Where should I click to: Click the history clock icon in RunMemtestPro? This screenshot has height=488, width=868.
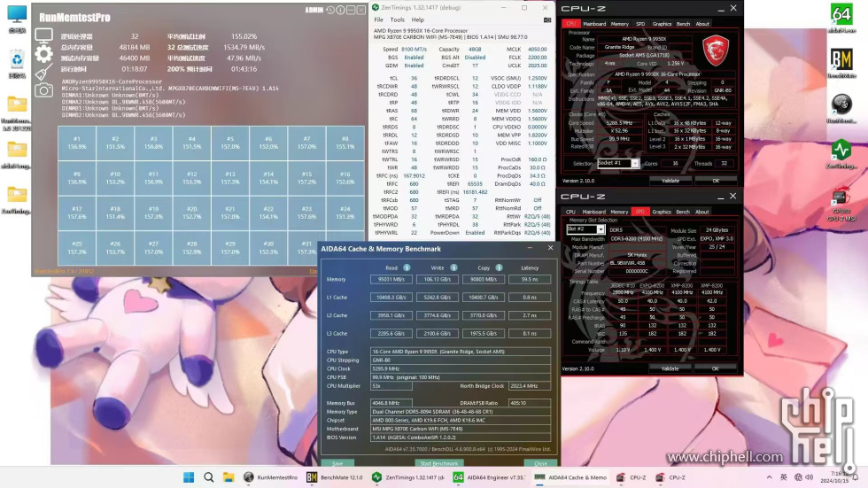[330, 10]
